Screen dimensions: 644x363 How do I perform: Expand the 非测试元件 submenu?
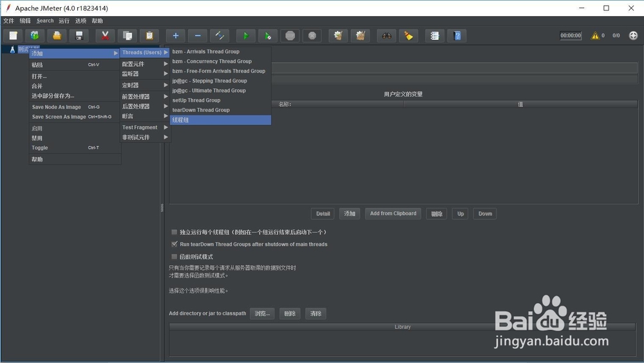[x=145, y=137]
